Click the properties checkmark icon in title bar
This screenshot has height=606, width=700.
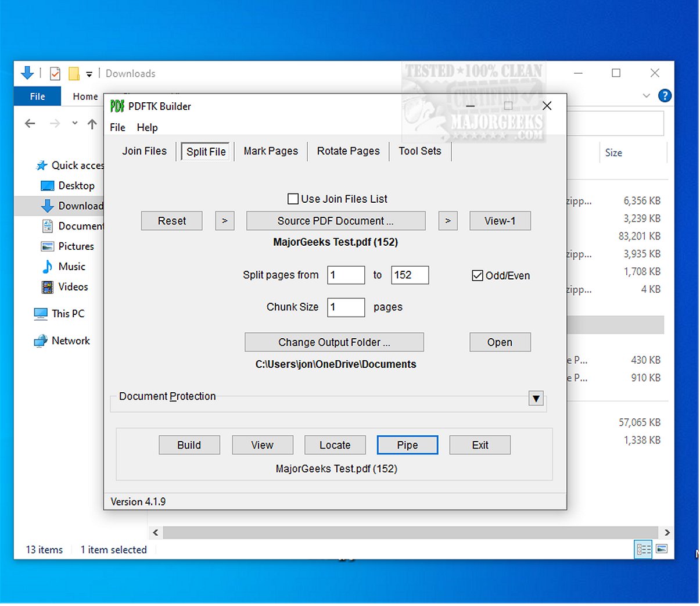[x=55, y=74]
